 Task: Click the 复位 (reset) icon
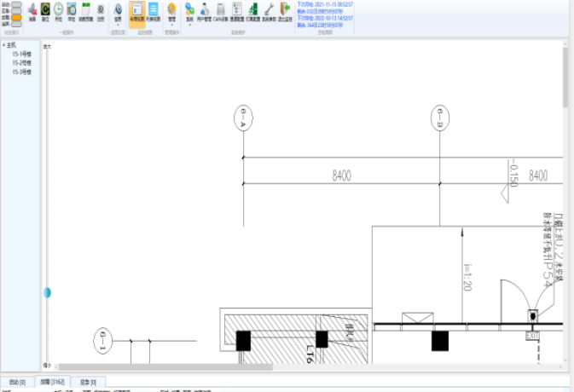coord(45,10)
